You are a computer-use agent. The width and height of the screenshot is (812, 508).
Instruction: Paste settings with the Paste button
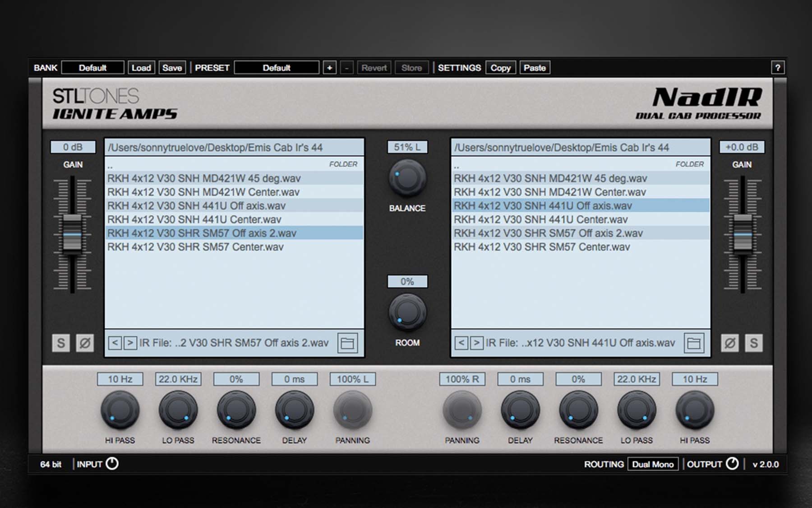point(535,68)
